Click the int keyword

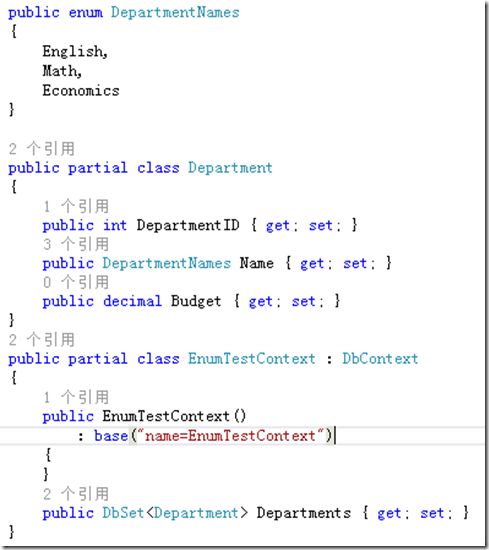pos(115,225)
